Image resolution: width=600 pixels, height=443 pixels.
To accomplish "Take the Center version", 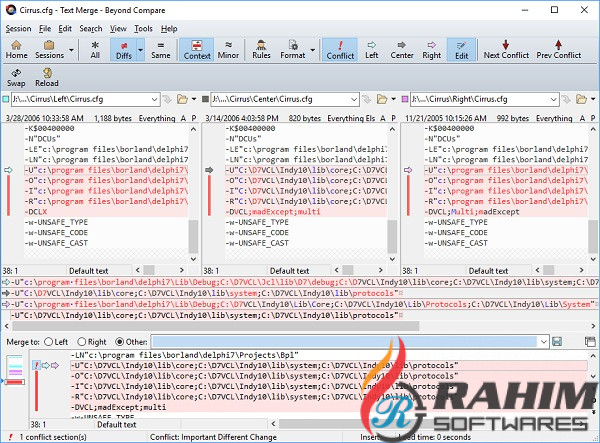I will tap(402, 50).
